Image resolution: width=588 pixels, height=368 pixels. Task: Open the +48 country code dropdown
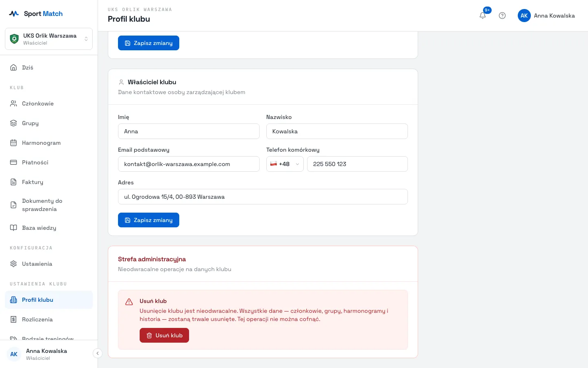(285, 164)
